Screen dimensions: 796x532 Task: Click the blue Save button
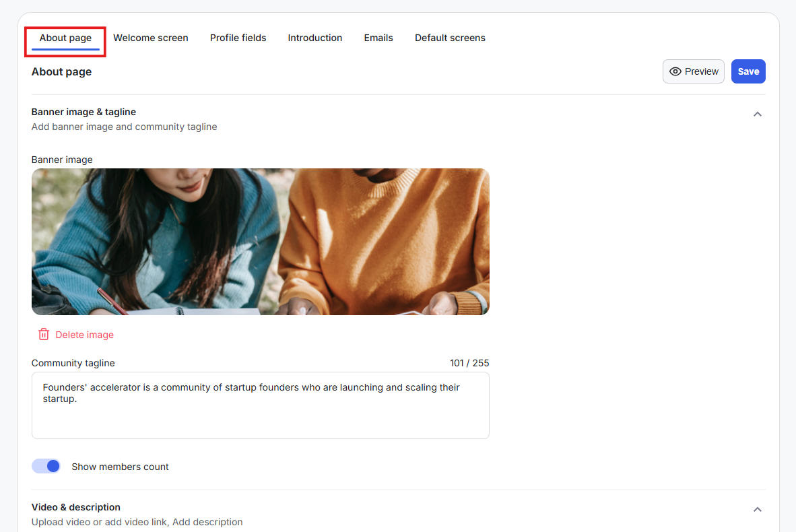pos(748,71)
